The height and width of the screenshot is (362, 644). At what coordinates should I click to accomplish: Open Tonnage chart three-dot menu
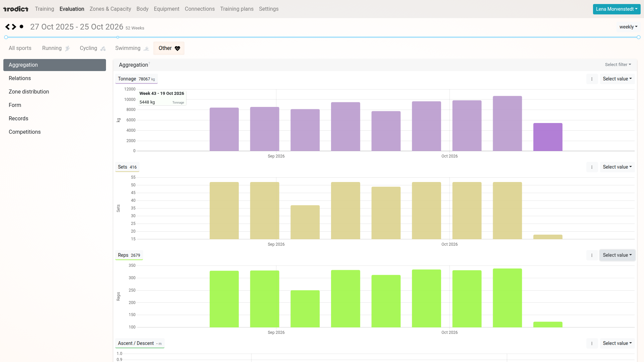tap(592, 79)
